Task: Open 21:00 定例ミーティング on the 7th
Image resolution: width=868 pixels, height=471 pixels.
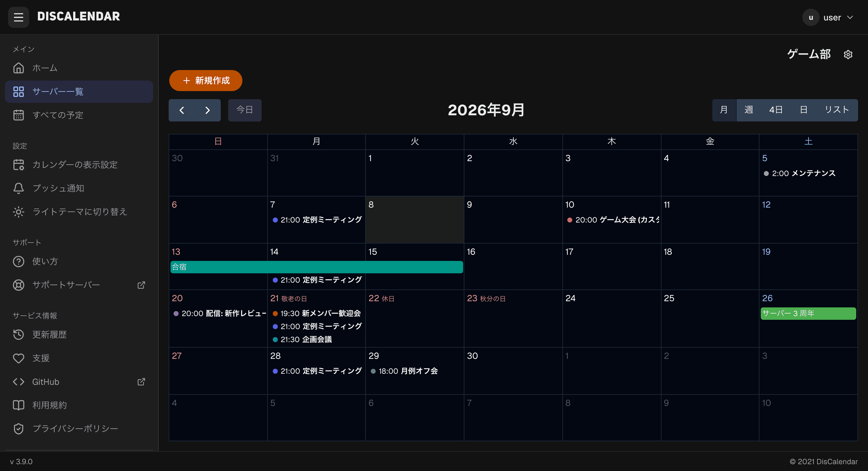Action: [x=317, y=220]
